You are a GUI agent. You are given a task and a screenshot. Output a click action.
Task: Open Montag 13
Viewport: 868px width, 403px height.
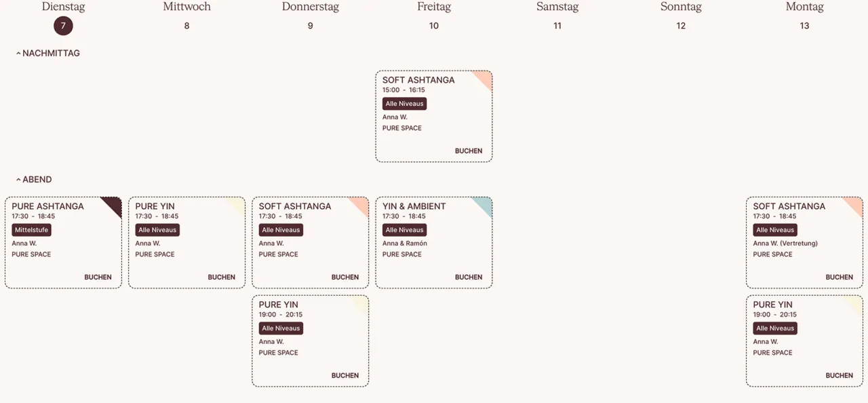804,26
